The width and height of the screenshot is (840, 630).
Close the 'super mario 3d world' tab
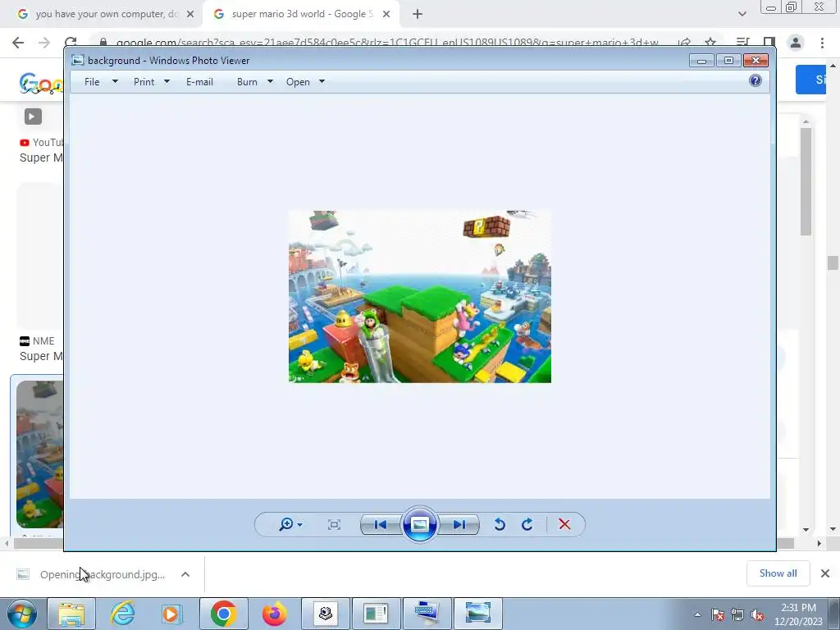point(386,15)
